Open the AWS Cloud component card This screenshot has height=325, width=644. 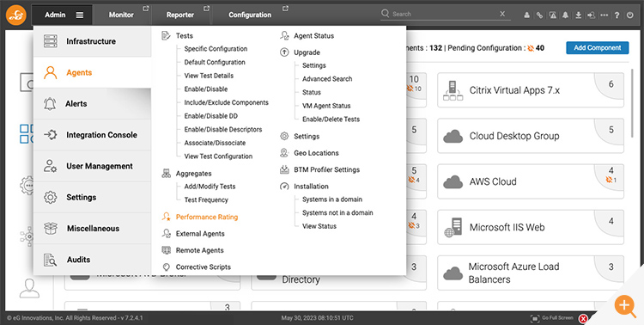pyautogui.click(x=531, y=181)
